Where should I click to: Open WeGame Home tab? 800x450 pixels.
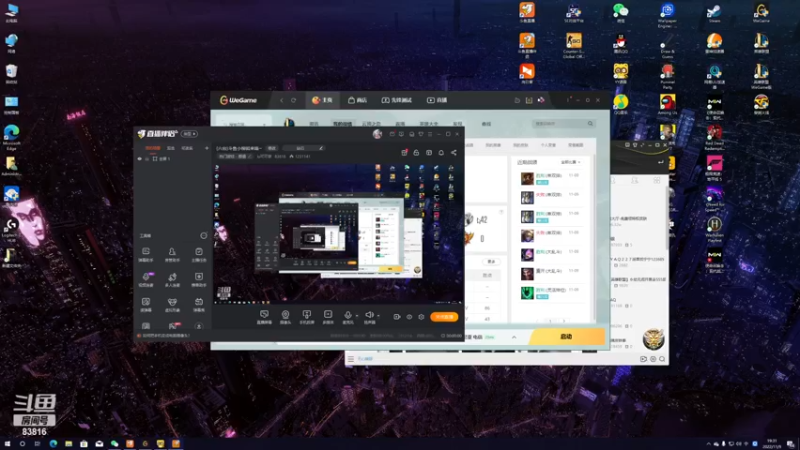click(x=322, y=100)
